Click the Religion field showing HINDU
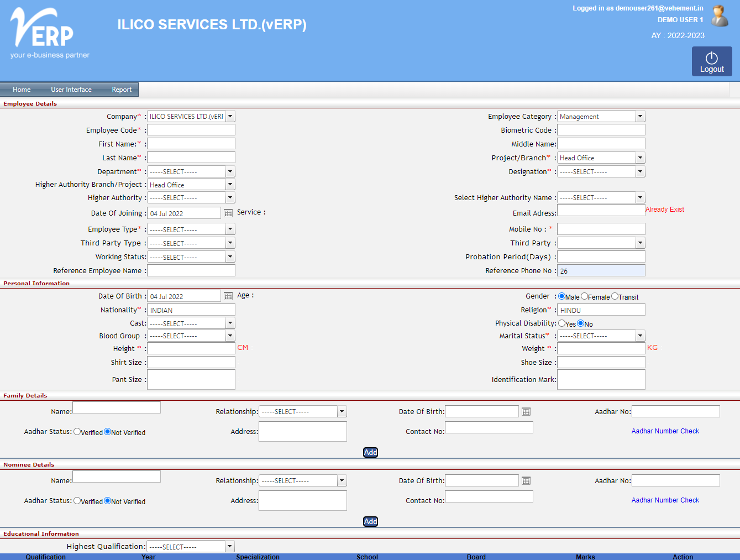740x560 pixels. [x=601, y=310]
